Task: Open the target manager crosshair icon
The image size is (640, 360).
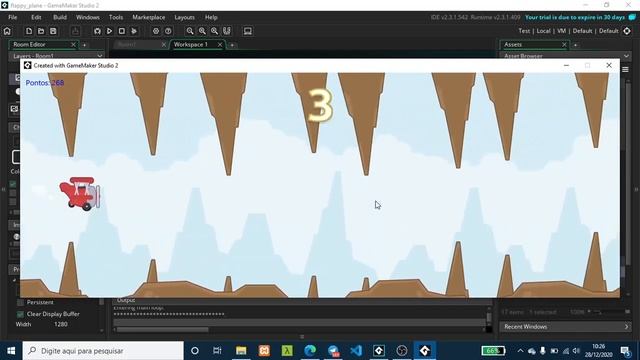Action: (x=627, y=31)
